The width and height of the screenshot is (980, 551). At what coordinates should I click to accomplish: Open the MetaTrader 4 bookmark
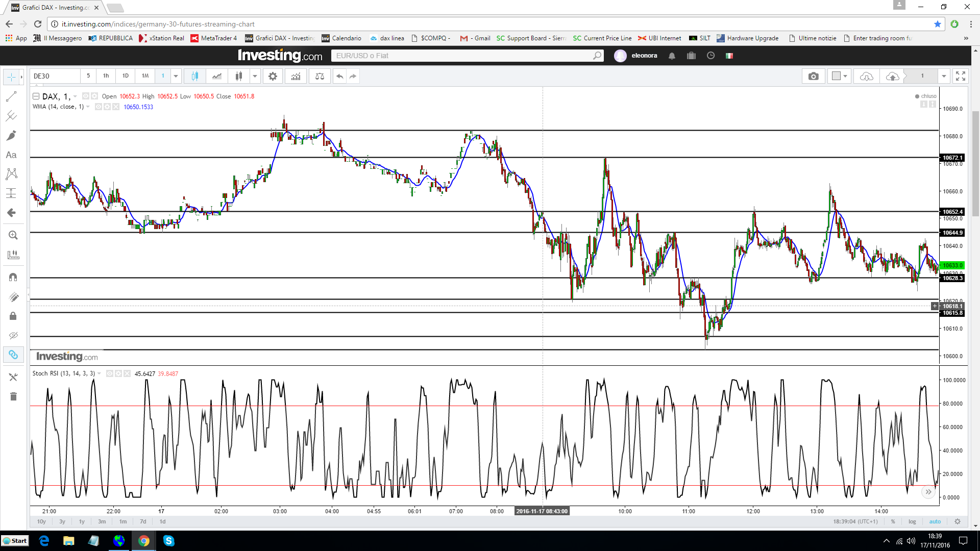[x=213, y=38]
